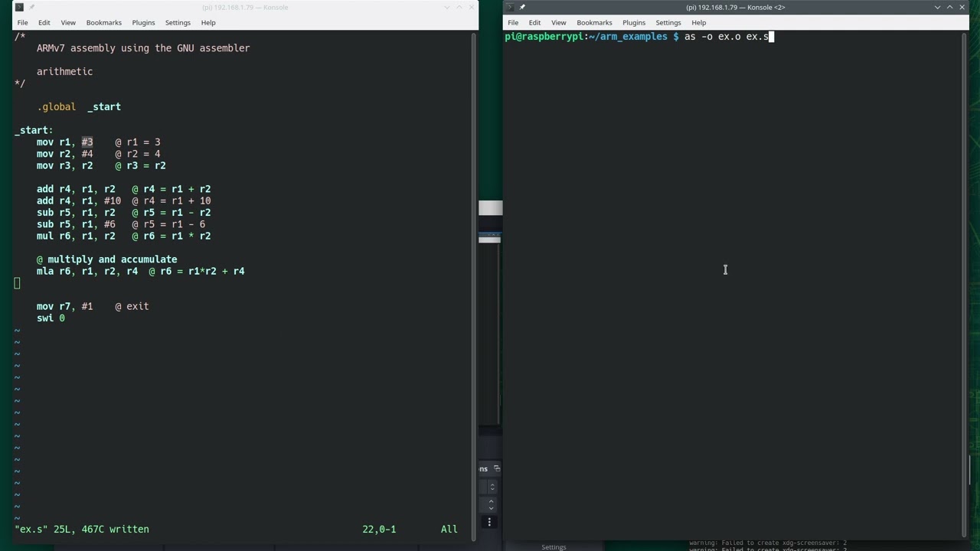This screenshot has width=980, height=551.
Task: Click the float panel icon in background window
Action: point(497,468)
